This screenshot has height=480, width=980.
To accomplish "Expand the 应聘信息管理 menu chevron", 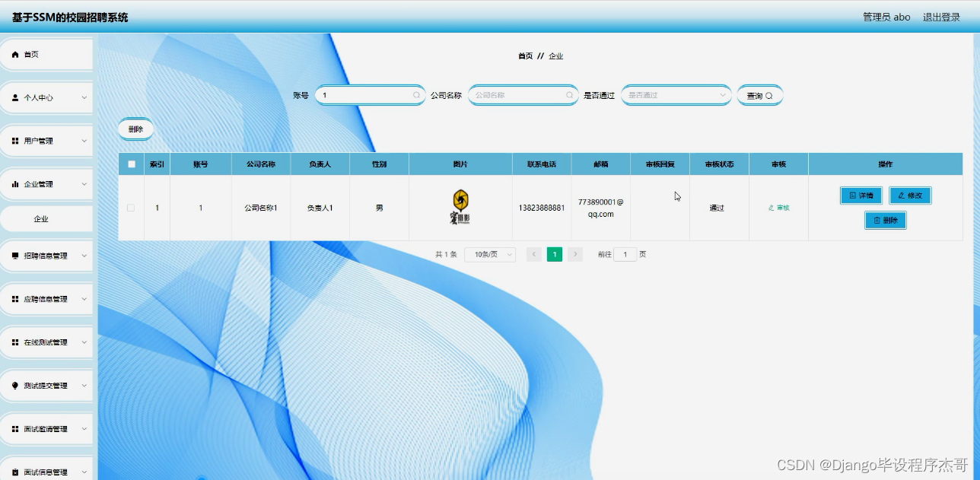I will point(84,300).
